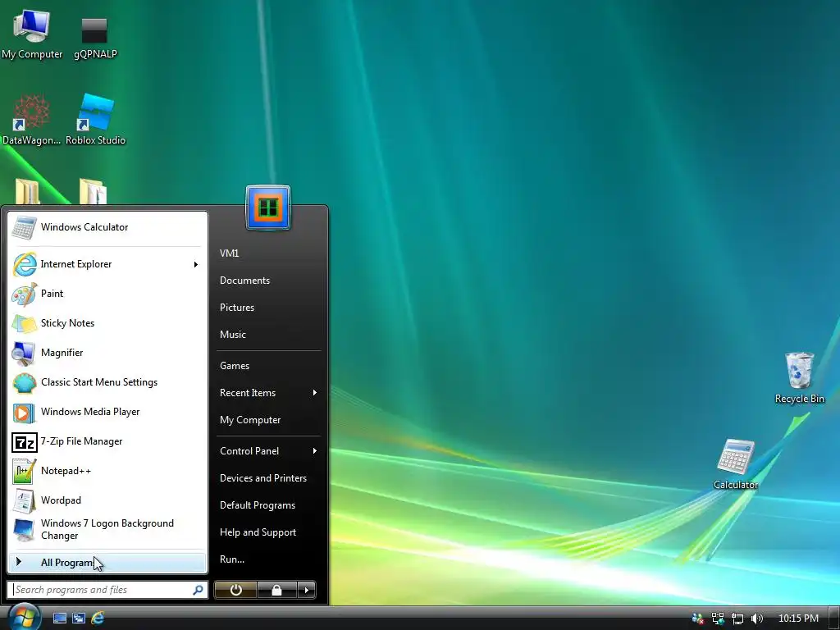This screenshot has width=840, height=630.
Task: Expand shutdown options arrow
Action: tap(307, 590)
